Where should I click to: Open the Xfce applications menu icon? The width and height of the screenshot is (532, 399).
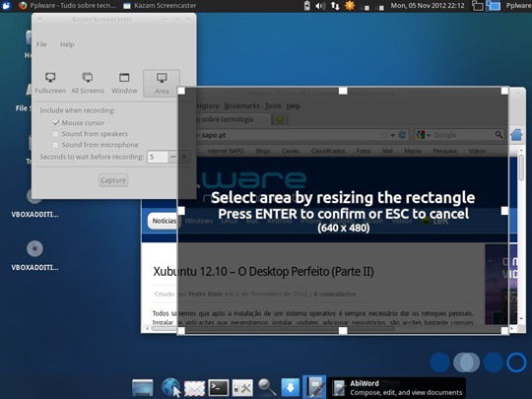(x=6, y=5)
